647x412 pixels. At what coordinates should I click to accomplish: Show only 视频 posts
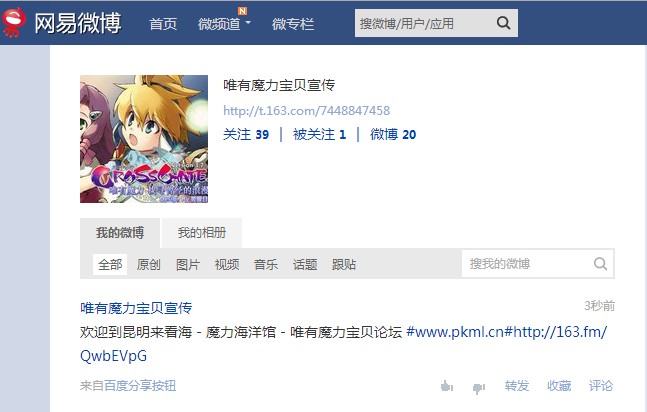pos(227,264)
